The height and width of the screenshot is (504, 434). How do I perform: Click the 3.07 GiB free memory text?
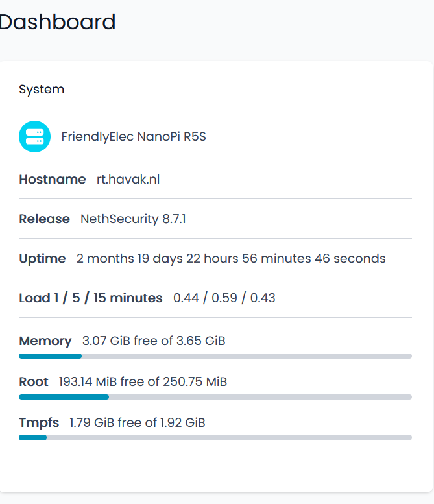pos(154,341)
